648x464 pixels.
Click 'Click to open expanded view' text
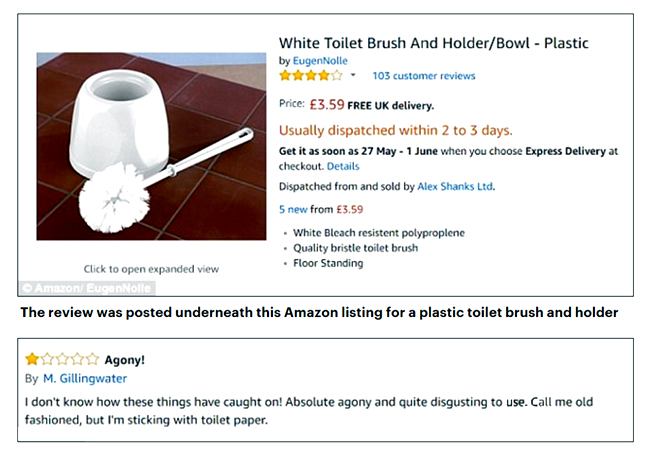pos(151,268)
